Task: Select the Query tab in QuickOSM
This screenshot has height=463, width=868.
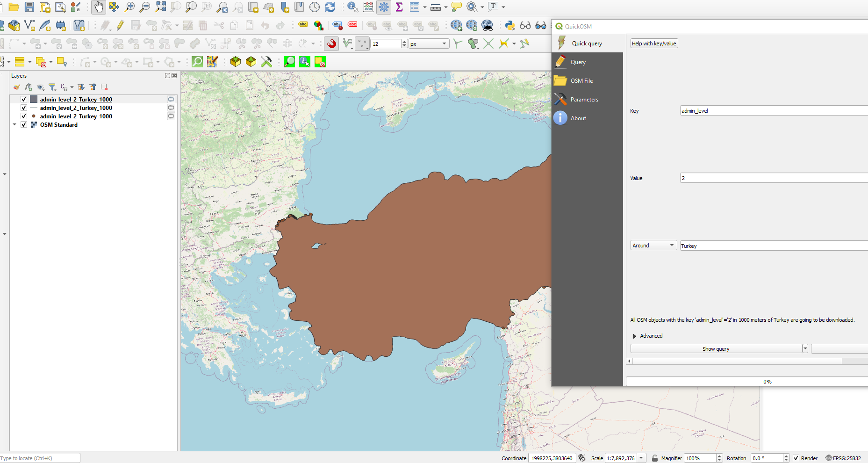Action: tap(588, 62)
